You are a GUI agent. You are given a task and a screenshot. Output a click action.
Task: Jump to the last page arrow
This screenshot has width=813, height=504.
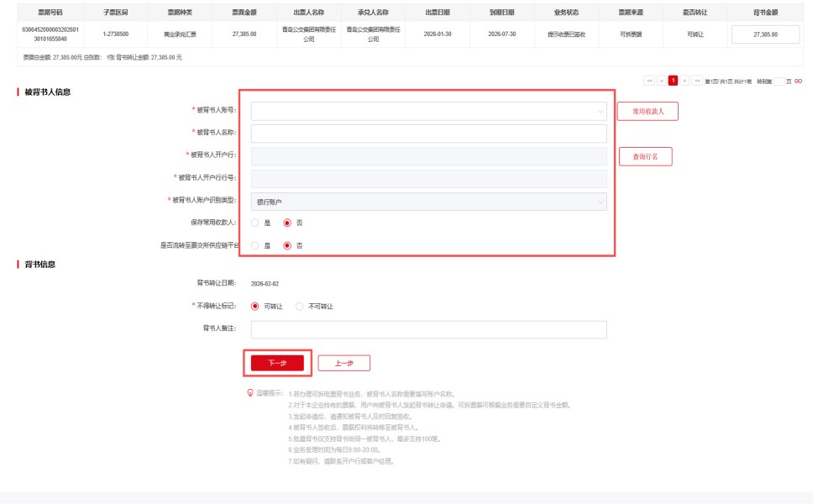point(697,81)
